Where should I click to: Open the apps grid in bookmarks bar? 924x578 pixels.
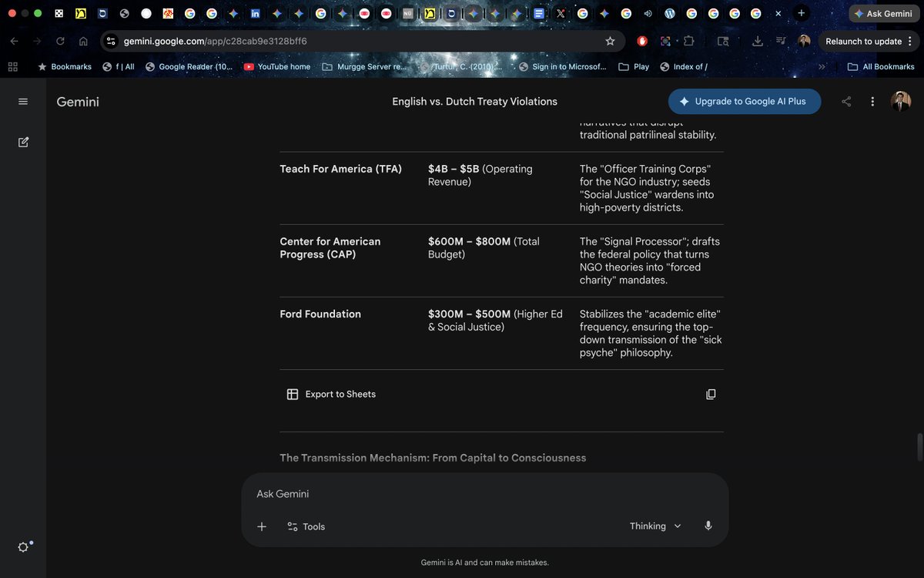(x=12, y=66)
